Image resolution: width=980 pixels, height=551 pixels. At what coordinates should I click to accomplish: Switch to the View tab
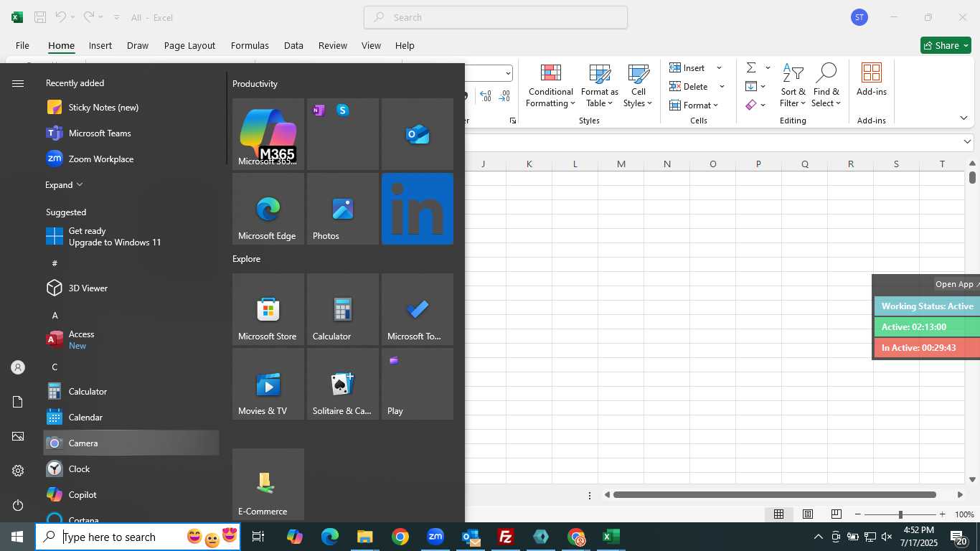(x=371, y=45)
